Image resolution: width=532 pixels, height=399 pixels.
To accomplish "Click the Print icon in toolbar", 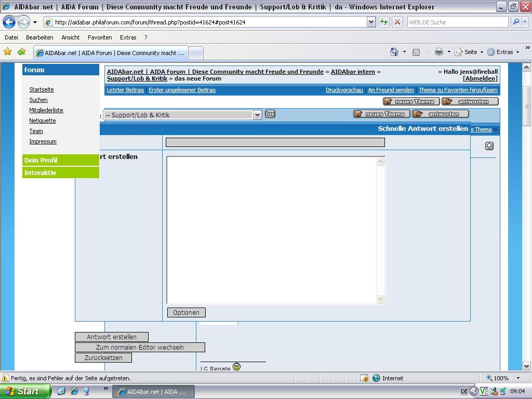I will (438, 52).
